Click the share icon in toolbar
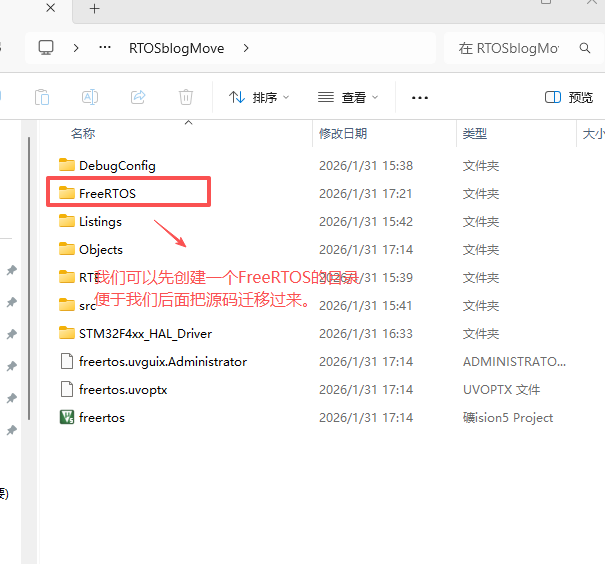Viewport: 605px width, 564px height. click(138, 97)
